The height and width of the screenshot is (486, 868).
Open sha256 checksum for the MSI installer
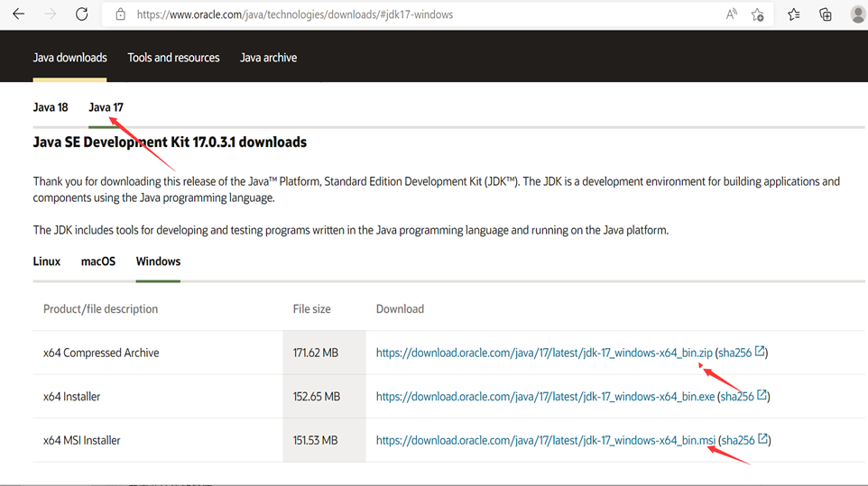pos(738,440)
